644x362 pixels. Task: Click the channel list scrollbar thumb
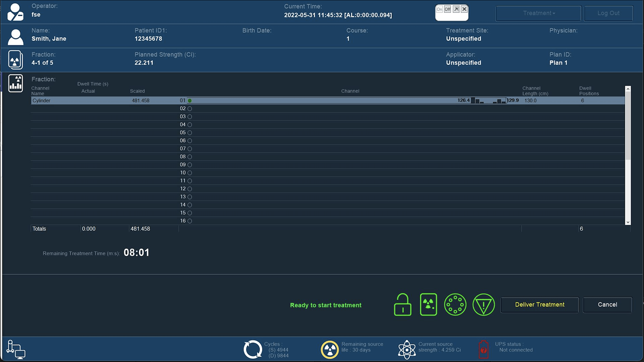coord(628,126)
